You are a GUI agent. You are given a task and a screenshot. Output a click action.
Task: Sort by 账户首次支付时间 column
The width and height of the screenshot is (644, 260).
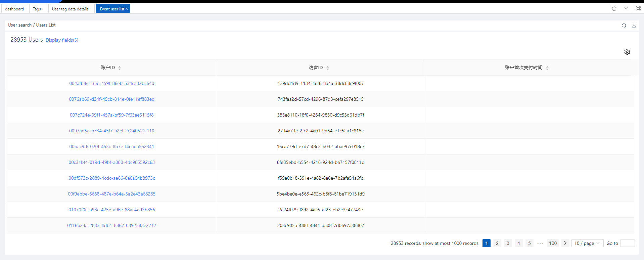pos(547,68)
